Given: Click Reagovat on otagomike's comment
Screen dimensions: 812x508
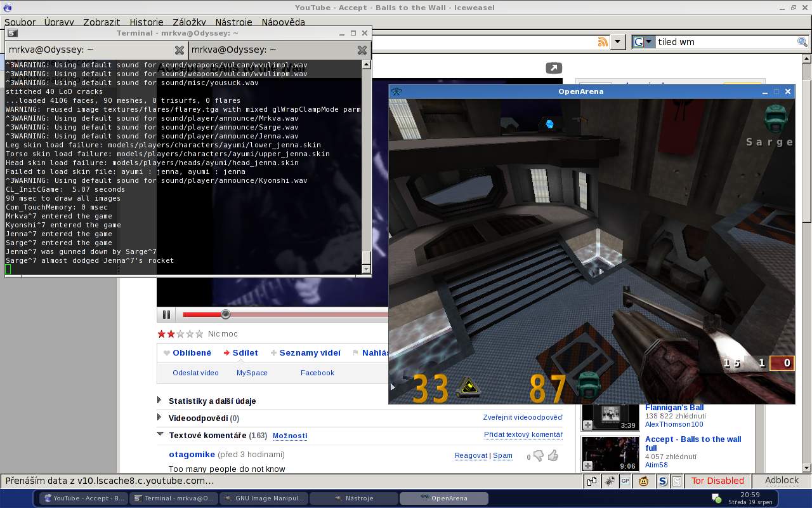Looking at the screenshot, I should (x=471, y=456).
